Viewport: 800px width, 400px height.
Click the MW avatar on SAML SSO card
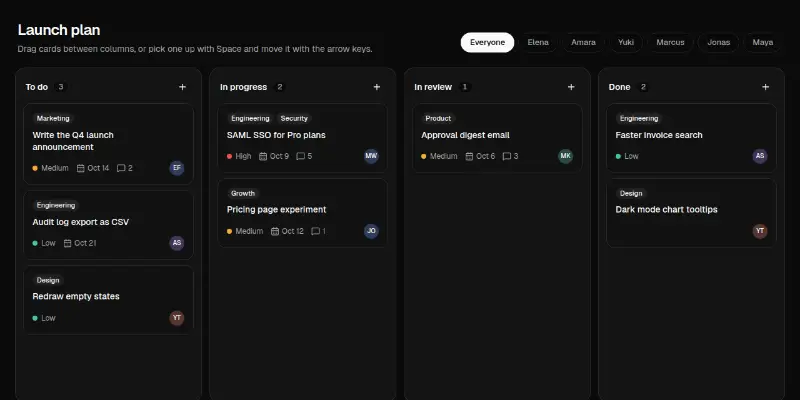(x=371, y=156)
